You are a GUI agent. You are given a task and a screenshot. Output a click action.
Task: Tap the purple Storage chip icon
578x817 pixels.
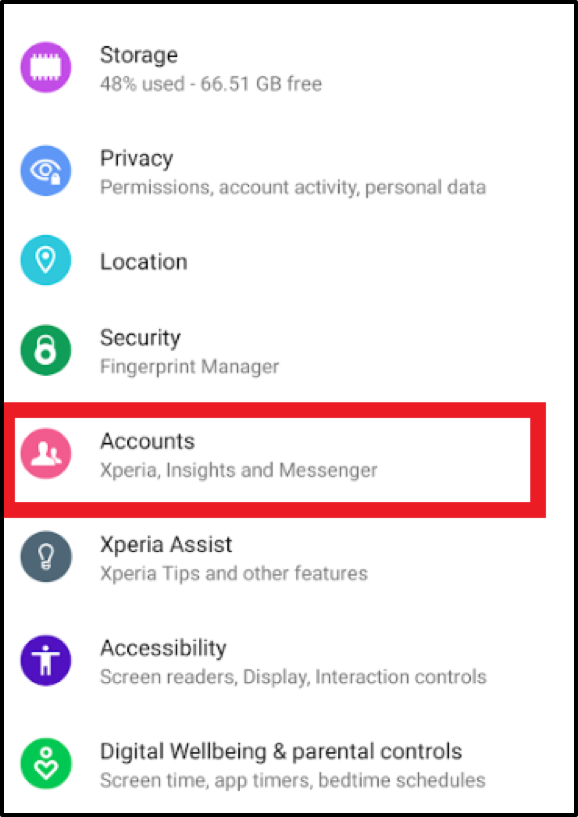click(46, 67)
